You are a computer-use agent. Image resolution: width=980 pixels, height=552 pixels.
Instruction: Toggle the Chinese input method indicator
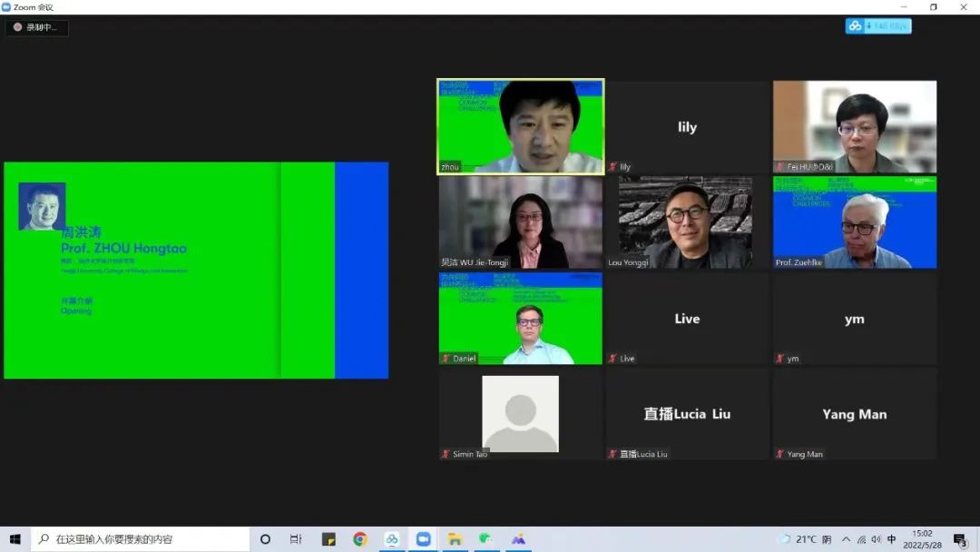pos(892,539)
